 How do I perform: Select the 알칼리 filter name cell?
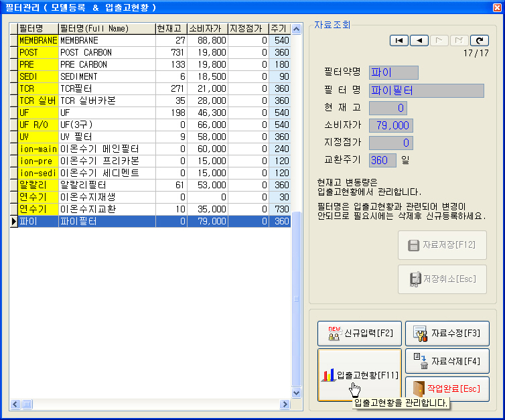coord(38,185)
